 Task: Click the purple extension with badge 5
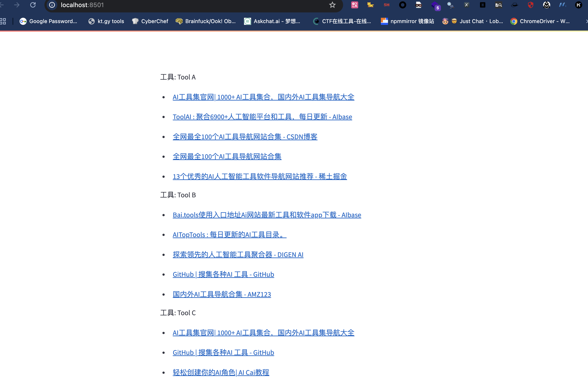point(435,5)
